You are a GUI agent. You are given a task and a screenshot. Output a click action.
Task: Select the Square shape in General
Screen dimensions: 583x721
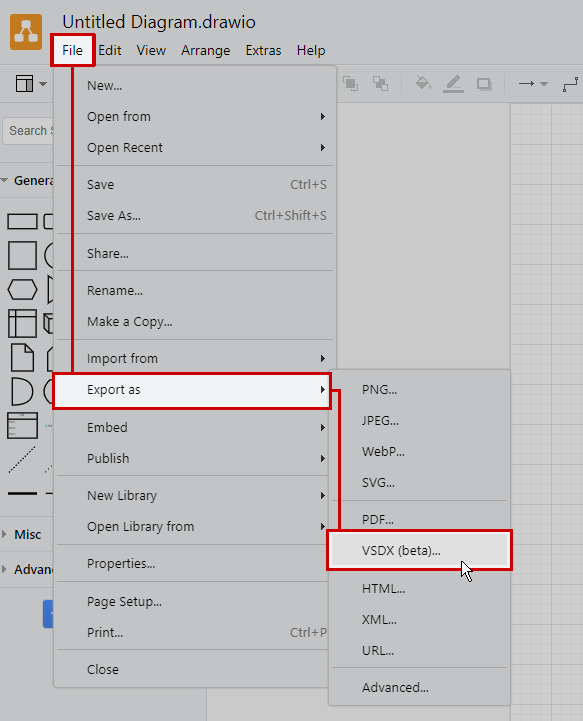23,255
